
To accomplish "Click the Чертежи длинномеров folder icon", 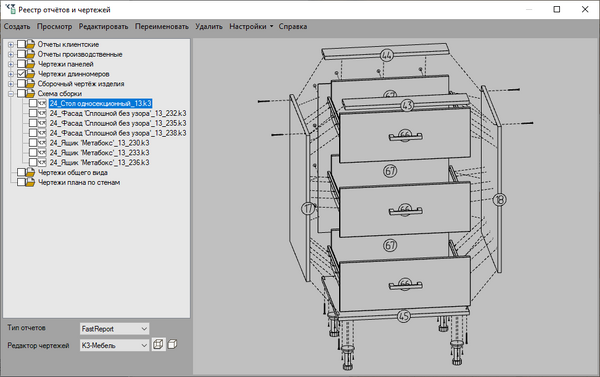I will (x=30, y=73).
